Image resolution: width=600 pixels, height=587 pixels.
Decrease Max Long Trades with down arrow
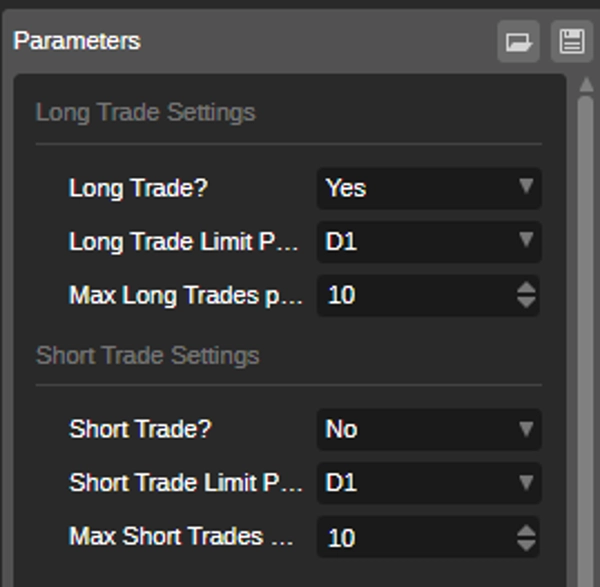click(x=527, y=303)
